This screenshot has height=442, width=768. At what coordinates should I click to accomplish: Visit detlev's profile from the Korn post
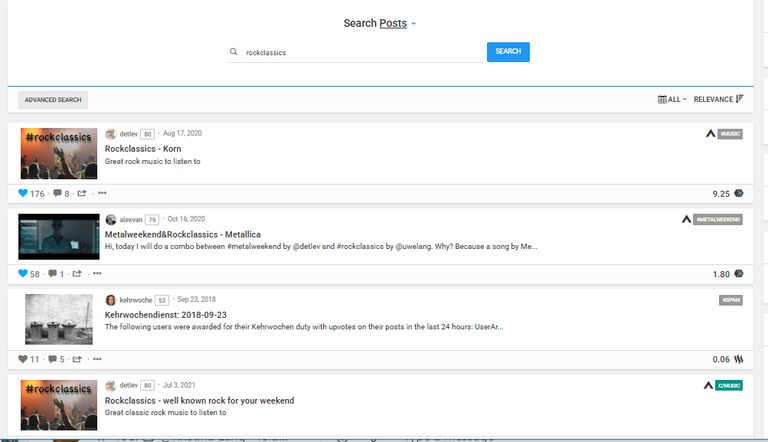128,134
